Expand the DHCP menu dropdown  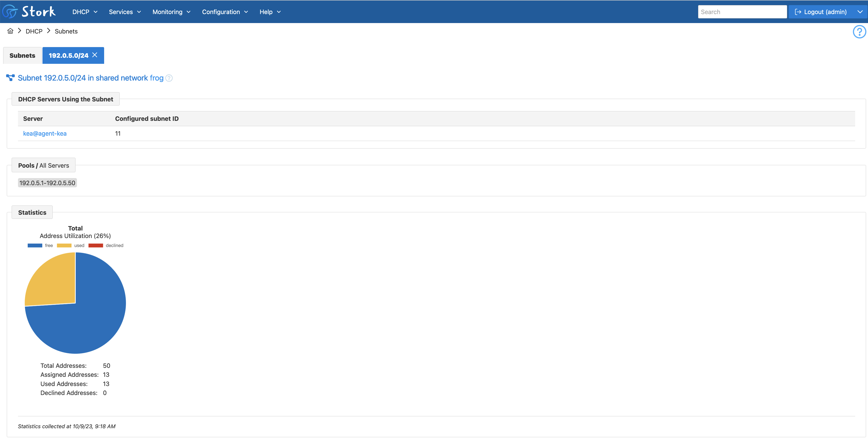click(84, 11)
